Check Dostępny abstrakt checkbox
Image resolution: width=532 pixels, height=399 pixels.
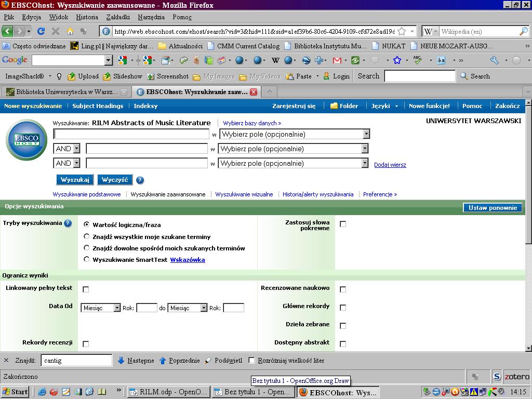tap(343, 344)
